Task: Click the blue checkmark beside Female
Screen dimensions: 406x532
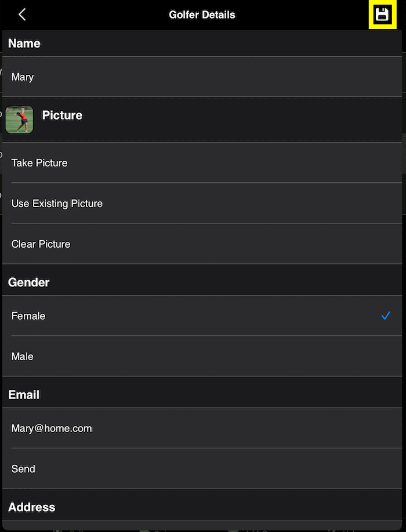Action: (x=386, y=316)
